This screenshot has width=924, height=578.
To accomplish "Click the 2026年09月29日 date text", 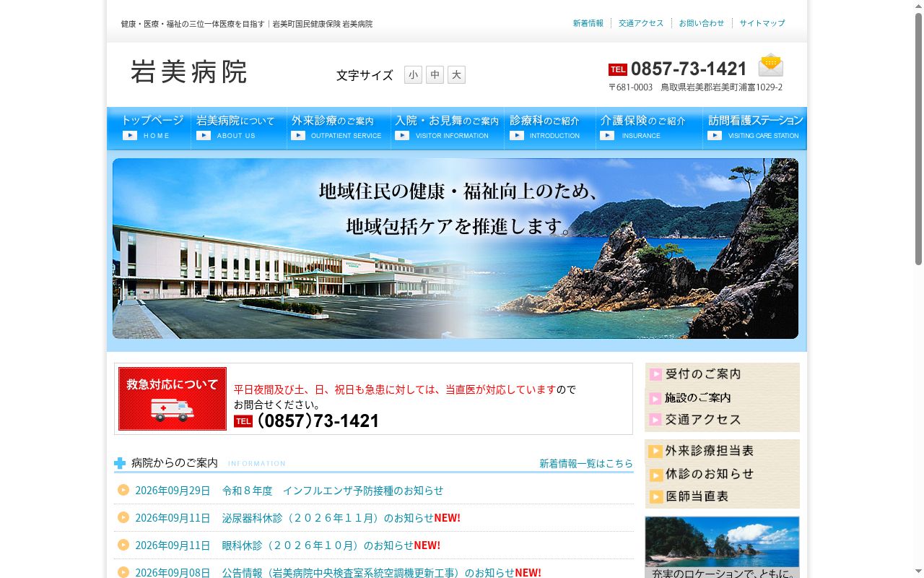I will [173, 491].
